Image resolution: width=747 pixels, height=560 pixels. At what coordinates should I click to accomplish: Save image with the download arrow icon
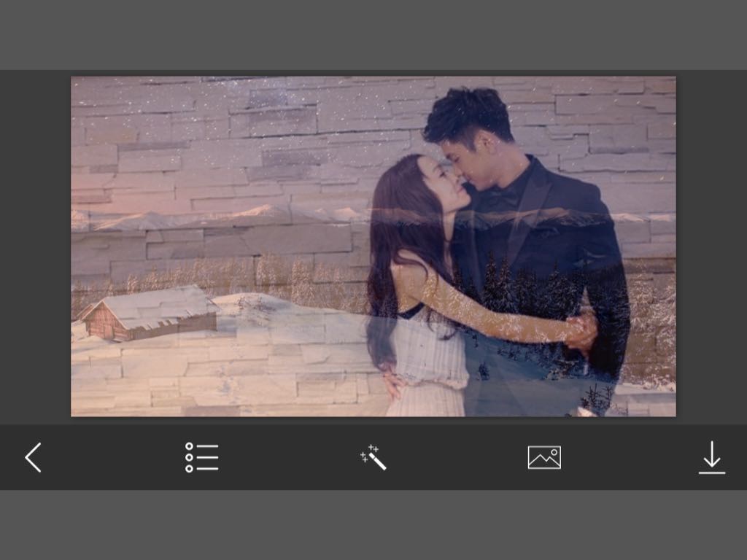pyautogui.click(x=712, y=458)
